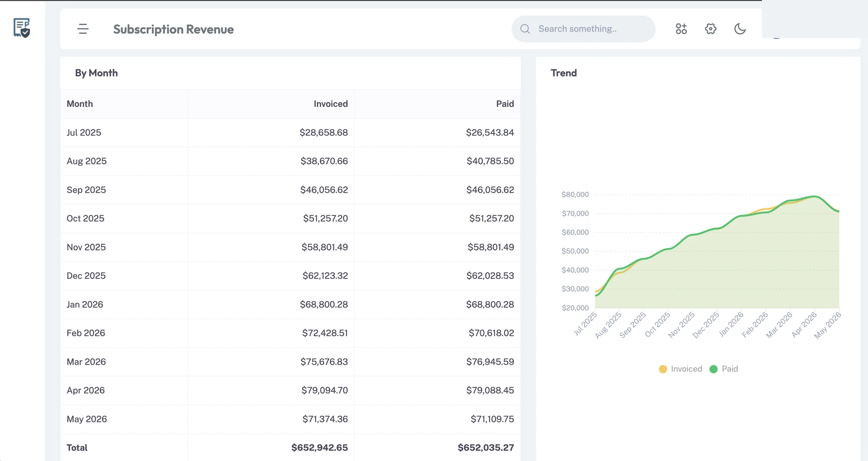This screenshot has width=868, height=461.
Task: Toggle the hamburger sidebar menu
Action: (x=82, y=29)
